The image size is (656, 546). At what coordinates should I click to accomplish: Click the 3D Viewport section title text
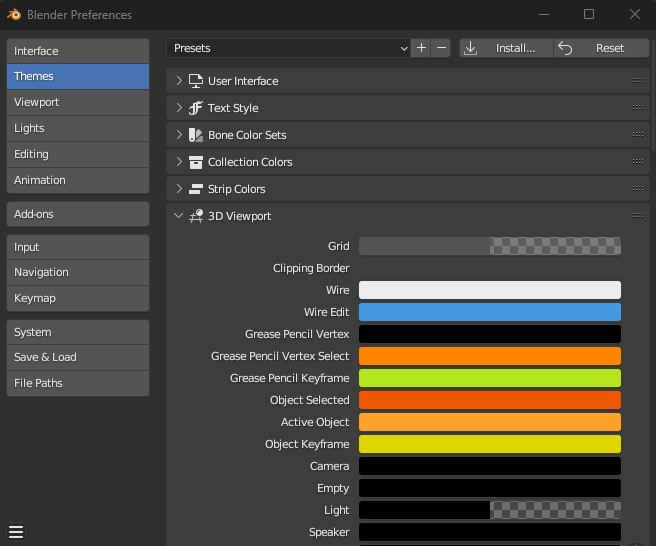tap(239, 216)
